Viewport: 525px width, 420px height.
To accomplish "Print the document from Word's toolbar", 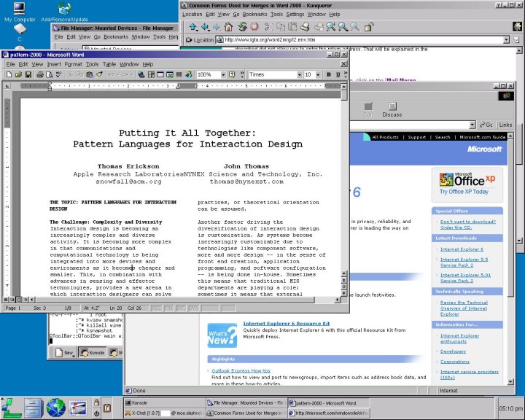I will click(40, 74).
